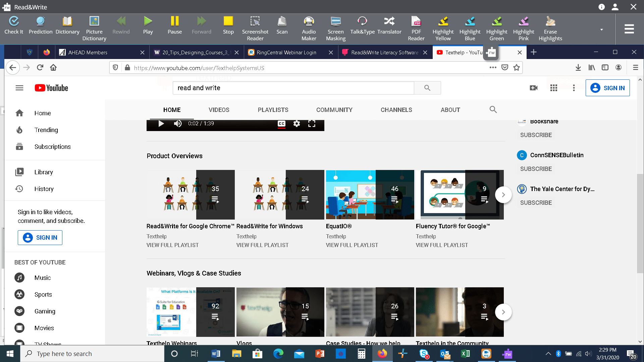Click the yellow Stop button in Read&Write
The height and width of the screenshot is (362, 644).
228,25
